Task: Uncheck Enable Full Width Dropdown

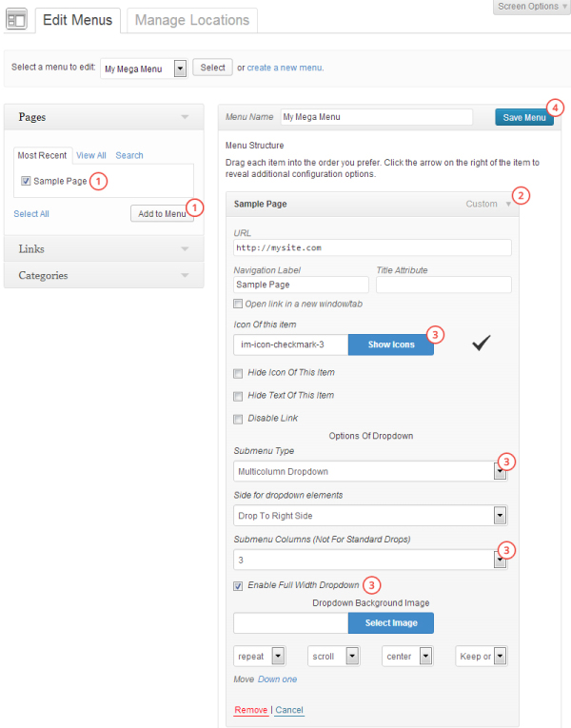Action: 238,585
